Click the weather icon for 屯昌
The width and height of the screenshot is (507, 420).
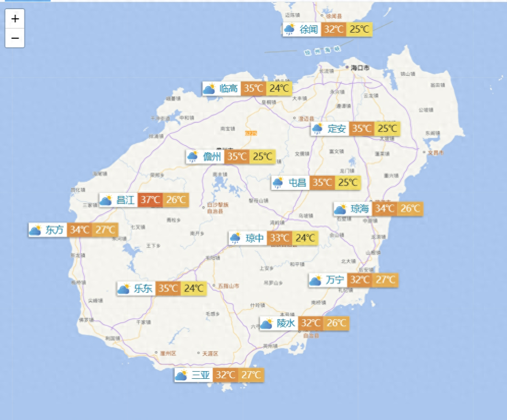278,183
